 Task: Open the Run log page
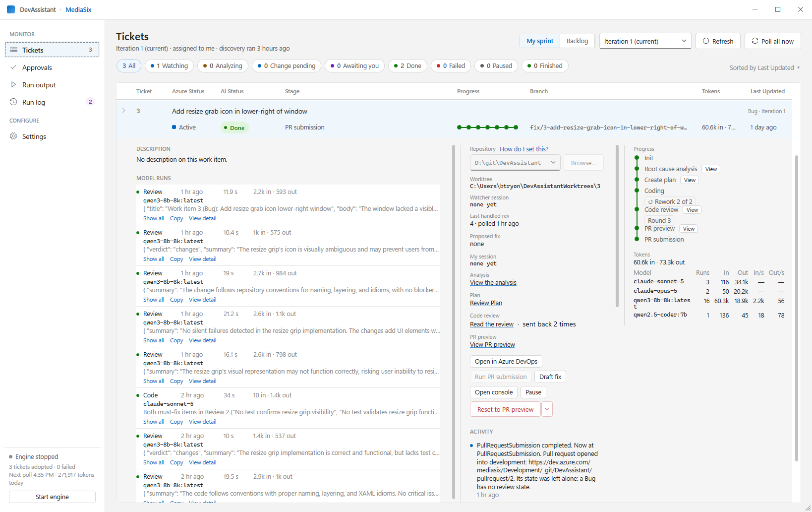pyautogui.click(x=52, y=102)
